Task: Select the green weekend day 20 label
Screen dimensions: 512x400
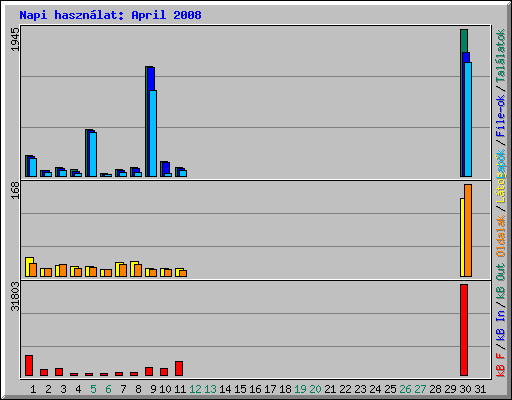Action: (x=315, y=389)
